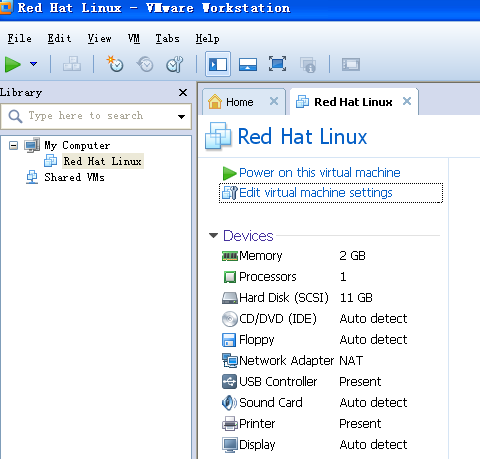The width and height of the screenshot is (480, 459).
Task: Click the 11 GB hard disk value
Action: tap(356, 298)
